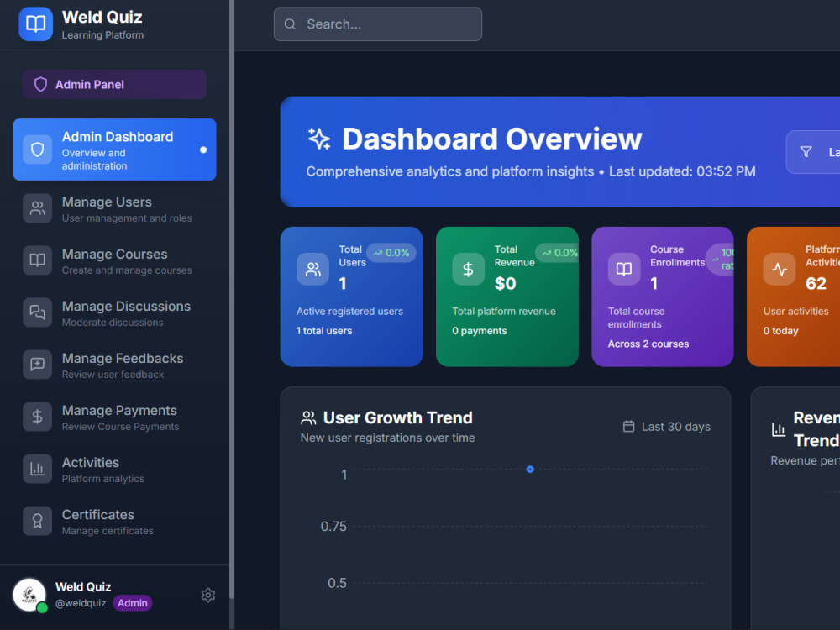This screenshot has height=630, width=840.
Task: Click the 'Active registered users' text
Action: click(x=349, y=312)
